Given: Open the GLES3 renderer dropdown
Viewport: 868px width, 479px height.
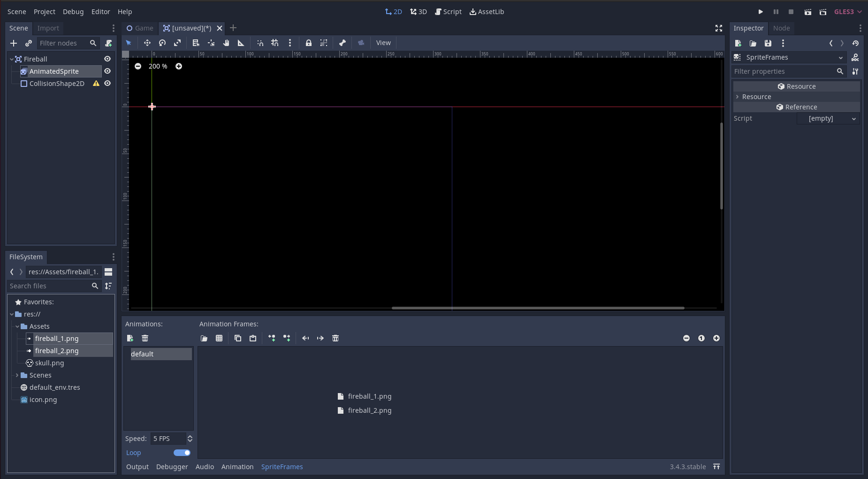Looking at the screenshot, I should (x=848, y=12).
